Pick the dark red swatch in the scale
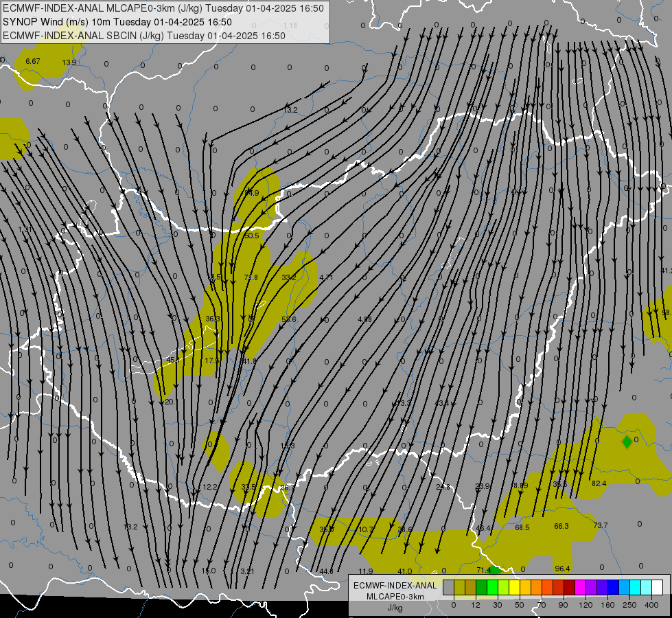672x618 pixels. pos(569,588)
